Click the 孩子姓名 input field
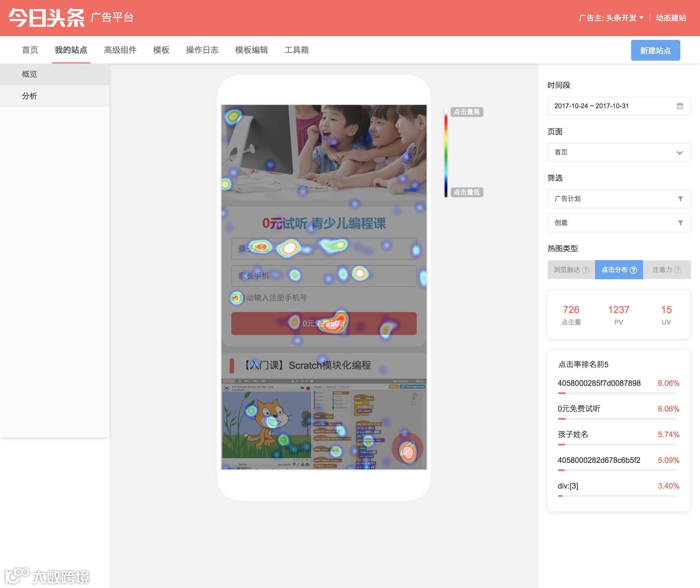700x588 pixels. click(x=323, y=248)
